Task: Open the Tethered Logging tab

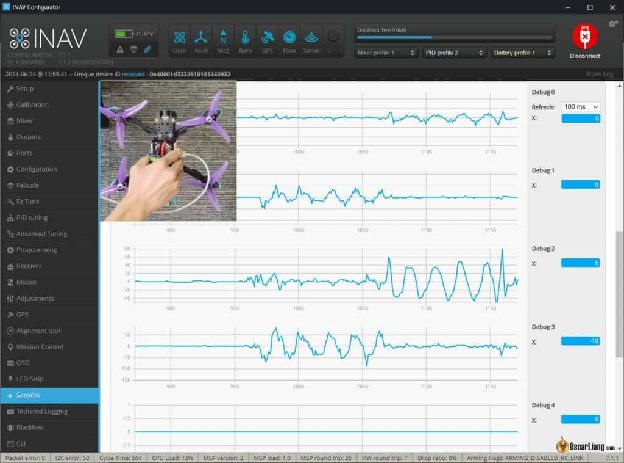Action: [x=49, y=411]
